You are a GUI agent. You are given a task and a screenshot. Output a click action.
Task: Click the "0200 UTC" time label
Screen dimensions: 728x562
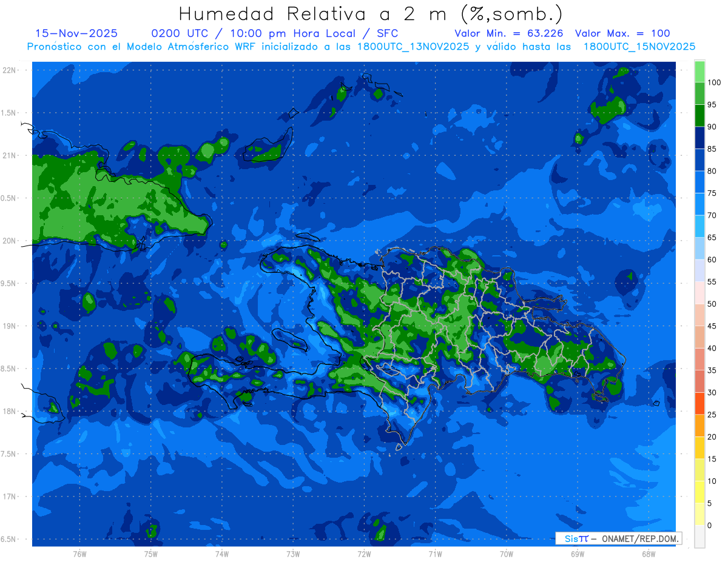pos(181,33)
